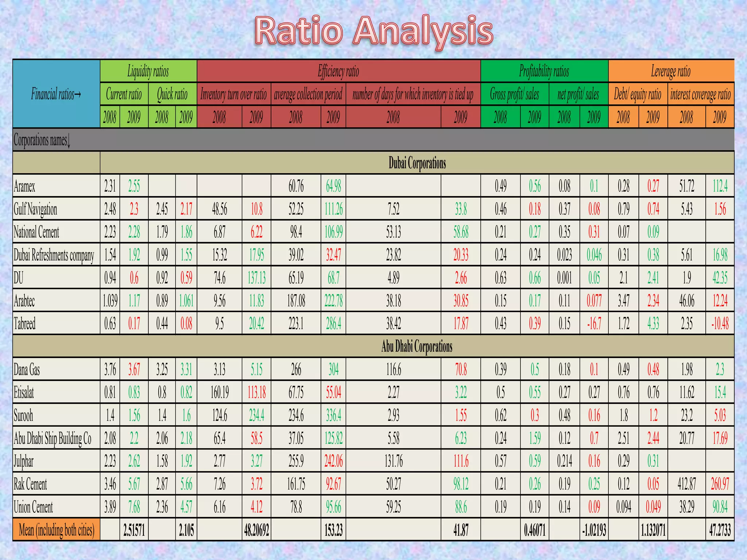
Task: Select National Cement inventory days '58.68'
Action: point(461,232)
